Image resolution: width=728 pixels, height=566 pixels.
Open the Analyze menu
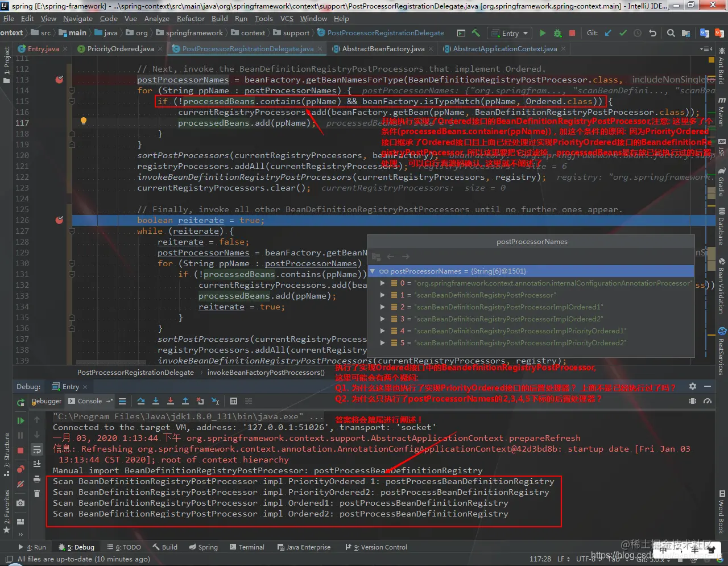157,19
